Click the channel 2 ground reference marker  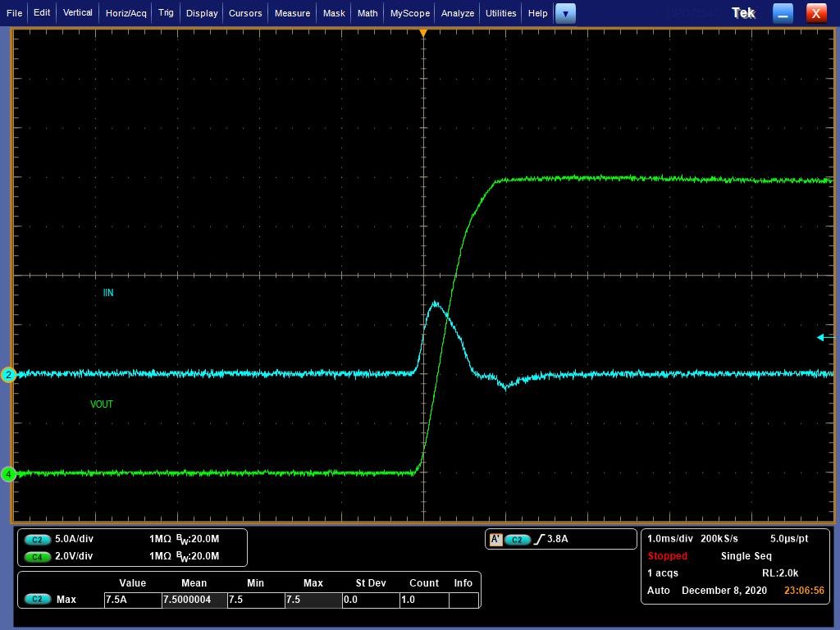[x=8, y=374]
